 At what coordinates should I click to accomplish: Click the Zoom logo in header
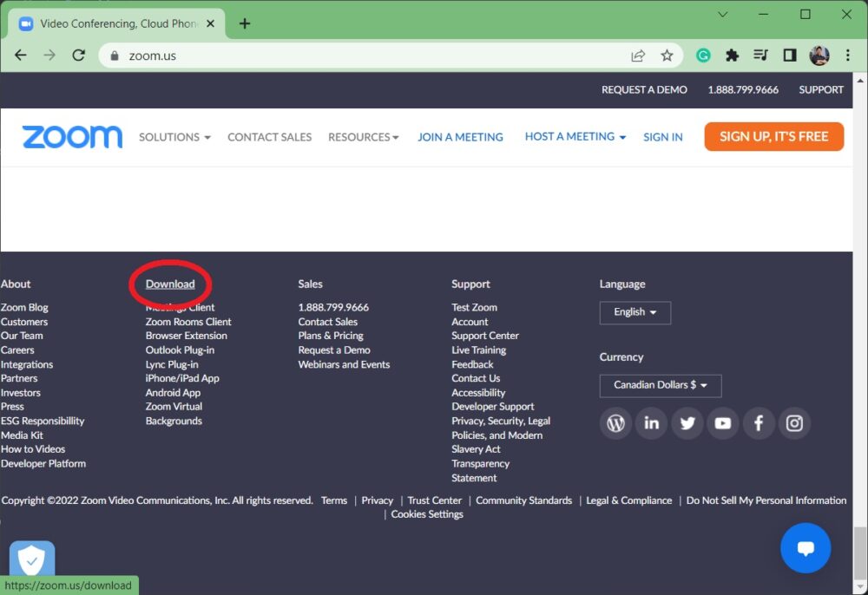72,137
